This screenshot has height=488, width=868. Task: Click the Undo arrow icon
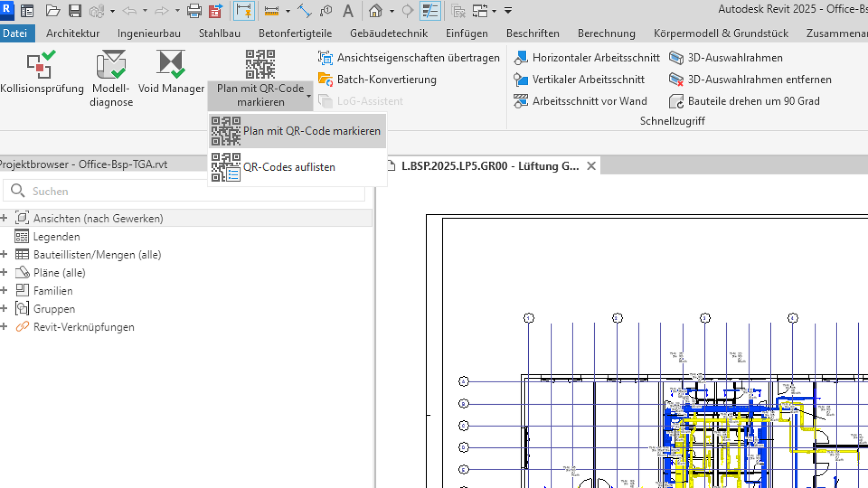coord(129,11)
